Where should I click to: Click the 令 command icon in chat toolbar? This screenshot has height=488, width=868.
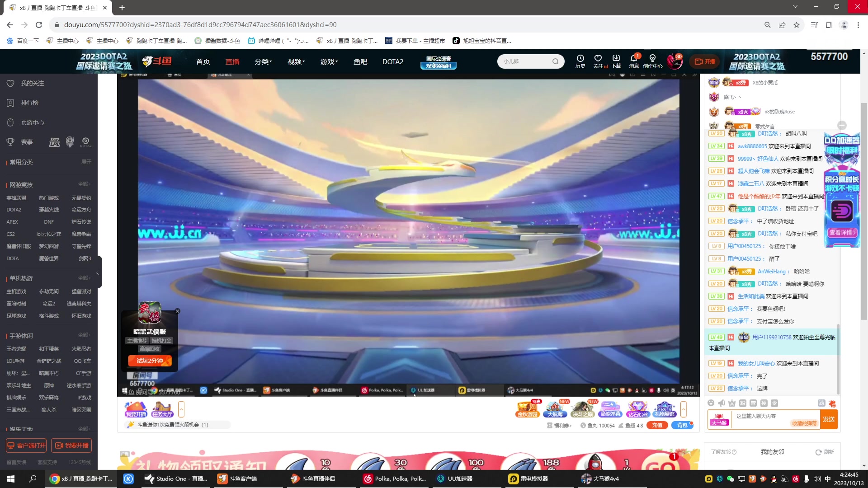(774, 403)
